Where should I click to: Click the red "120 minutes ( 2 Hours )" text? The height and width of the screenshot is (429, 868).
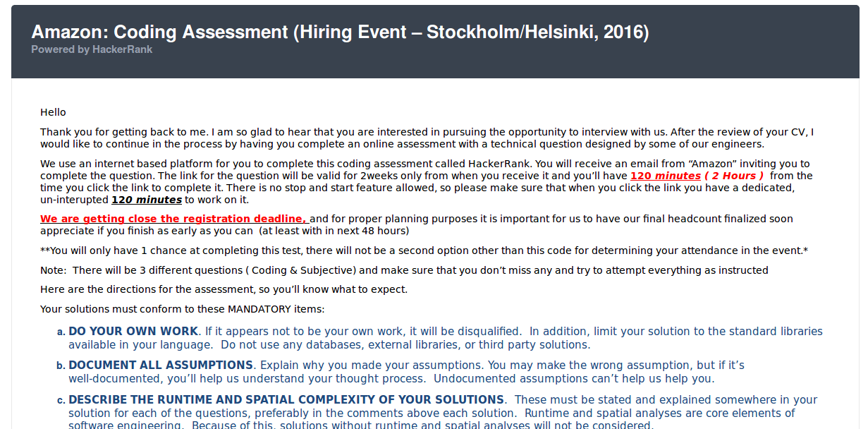coord(697,176)
